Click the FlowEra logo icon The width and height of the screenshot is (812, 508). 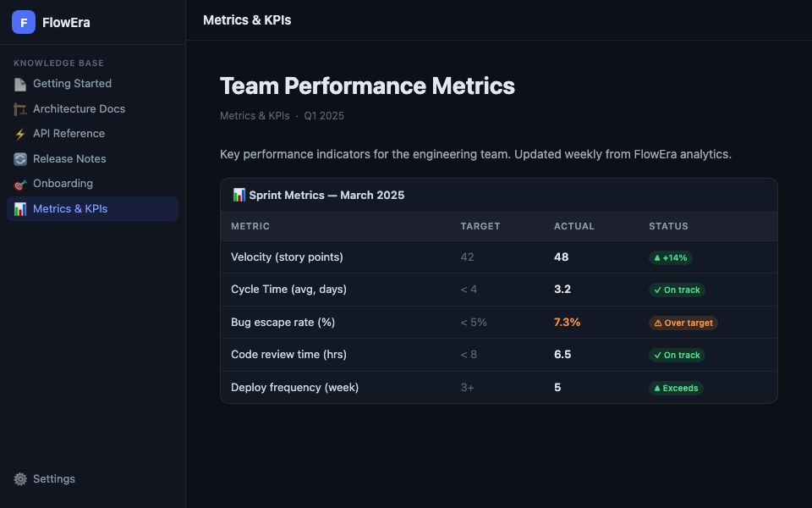[x=24, y=23]
